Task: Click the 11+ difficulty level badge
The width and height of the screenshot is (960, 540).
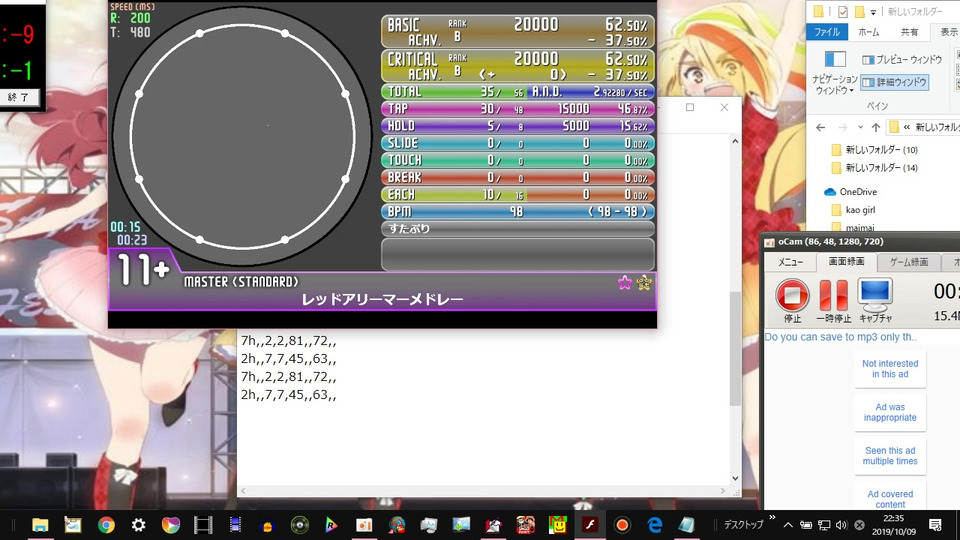Action: 143,270
